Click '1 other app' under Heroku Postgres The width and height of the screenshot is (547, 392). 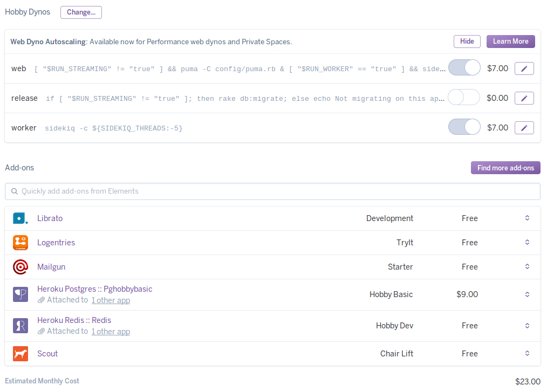click(x=111, y=300)
